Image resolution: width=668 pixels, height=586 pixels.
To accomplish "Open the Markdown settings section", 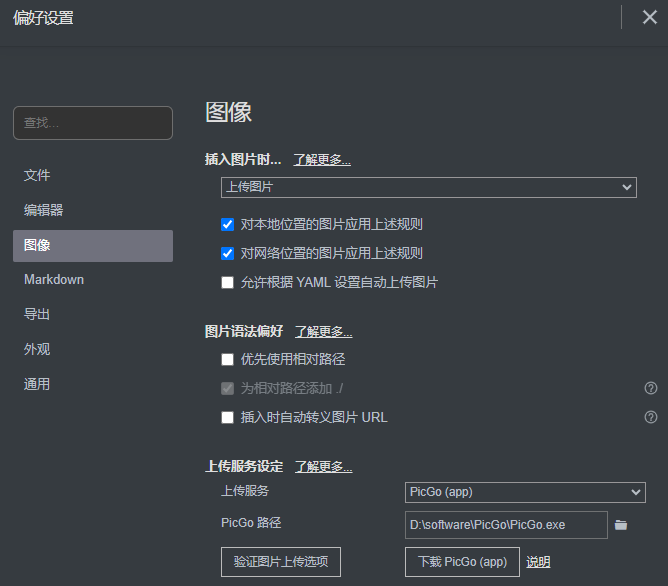I will pos(93,280).
